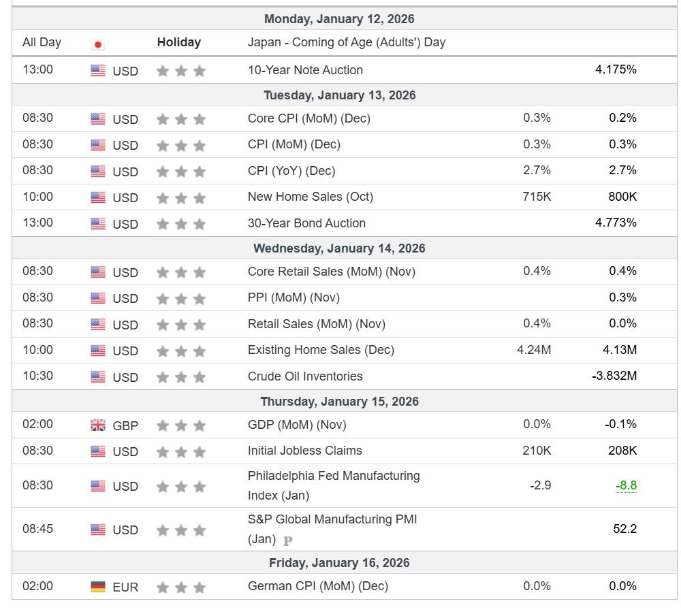Click the green -8.8 previous value

pos(626,485)
